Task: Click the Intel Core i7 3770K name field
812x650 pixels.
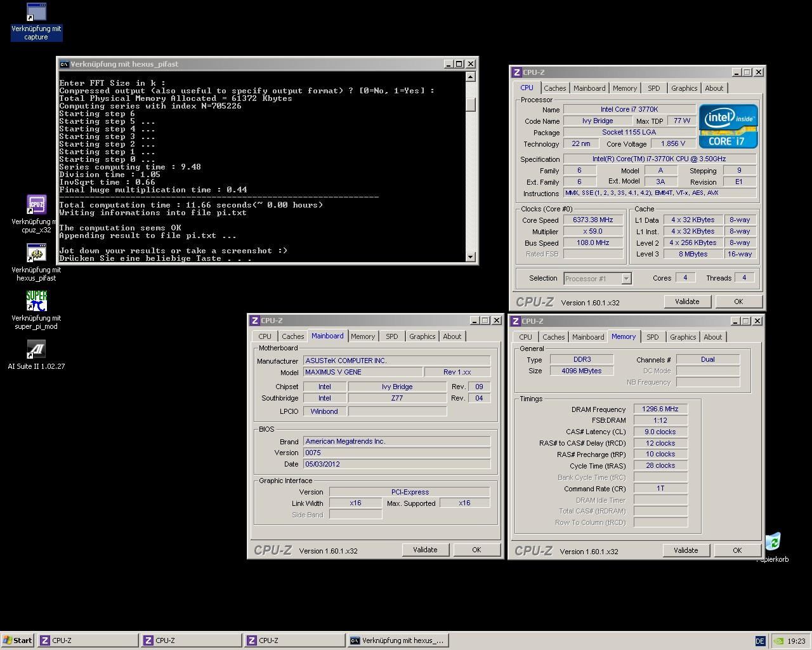Action: point(629,109)
